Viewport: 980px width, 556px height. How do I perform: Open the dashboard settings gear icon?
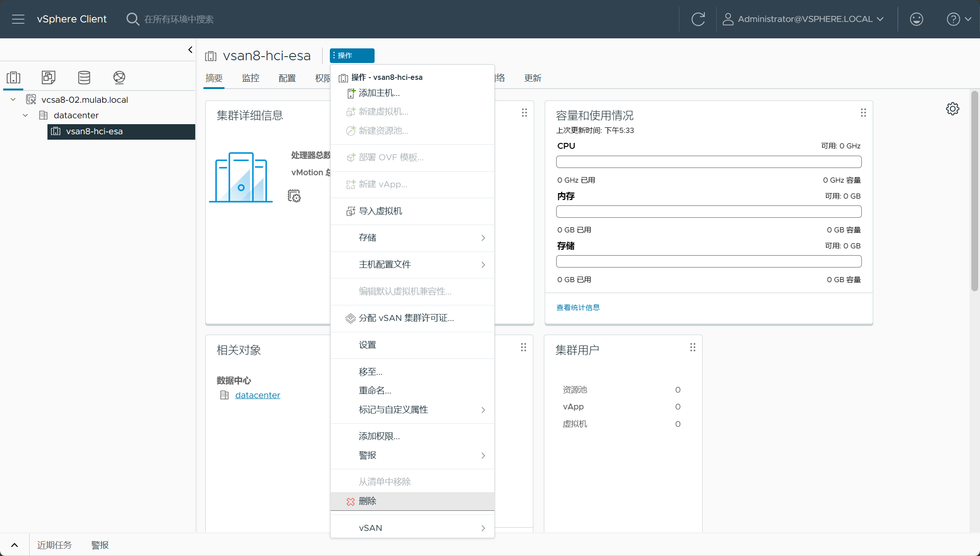(x=953, y=109)
